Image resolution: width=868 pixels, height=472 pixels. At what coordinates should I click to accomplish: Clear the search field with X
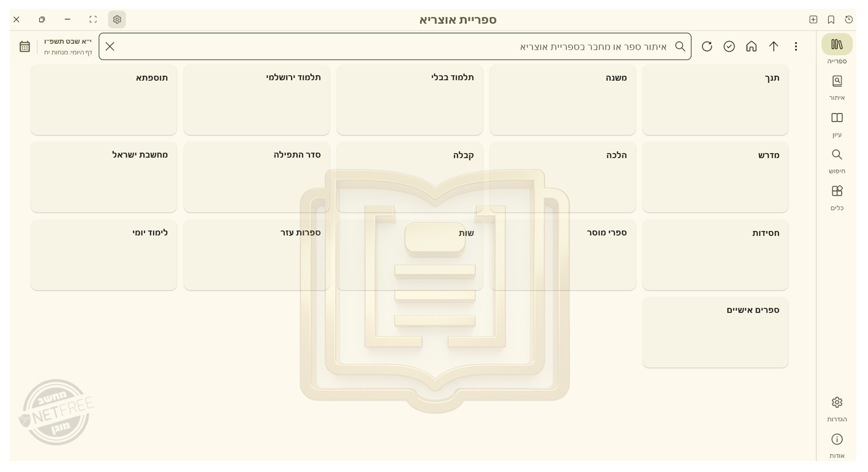coord(110,47)
